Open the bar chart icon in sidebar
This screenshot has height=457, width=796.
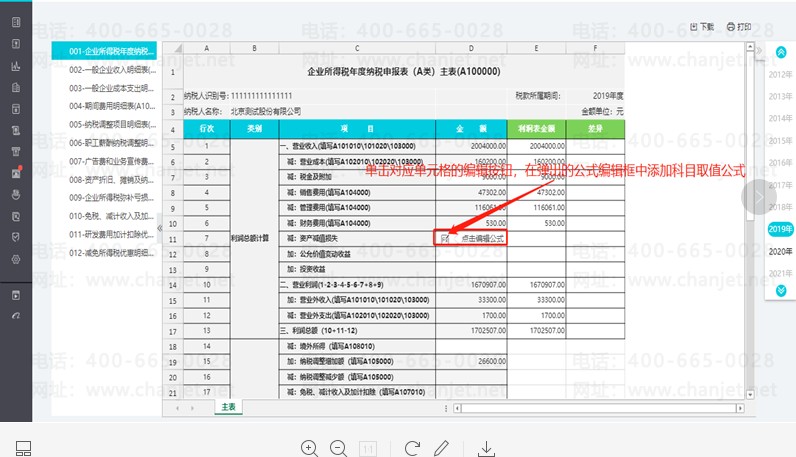pyautogui.click(x=16, y=66)
